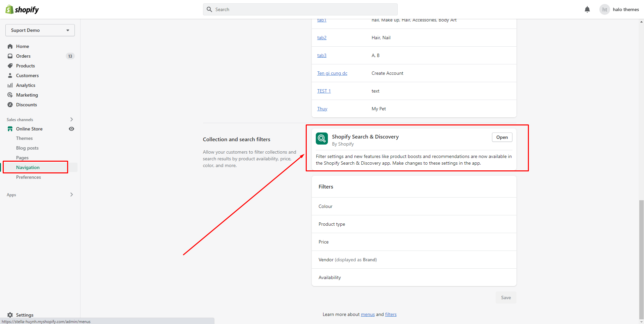Click the Shopify Search & Discovery title
The image size is (644, 324).
(x=365, y=137)
